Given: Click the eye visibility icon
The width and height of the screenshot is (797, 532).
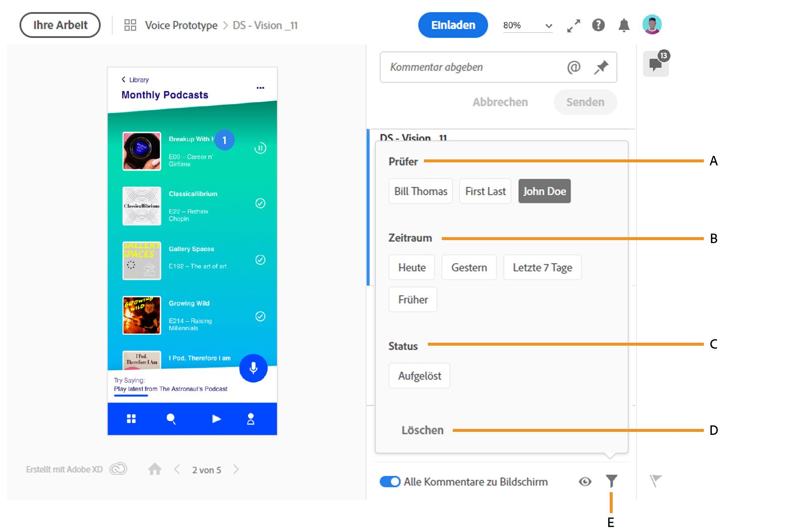Looking at the screenshot, I should (585, 481).
